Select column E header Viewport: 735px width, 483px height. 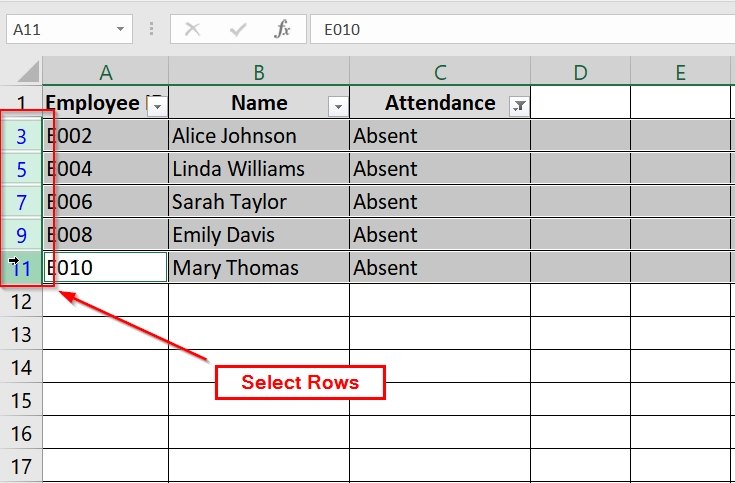click(681, 72)
